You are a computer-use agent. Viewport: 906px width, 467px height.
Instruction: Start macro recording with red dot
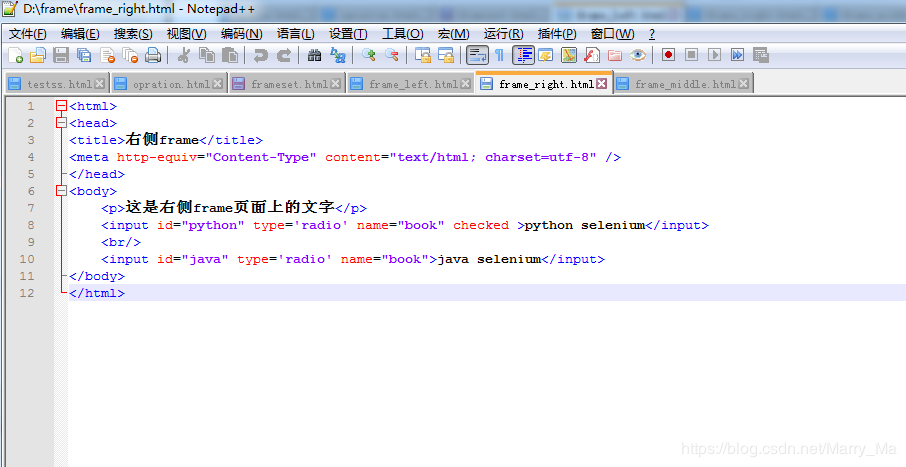[669, 55]
